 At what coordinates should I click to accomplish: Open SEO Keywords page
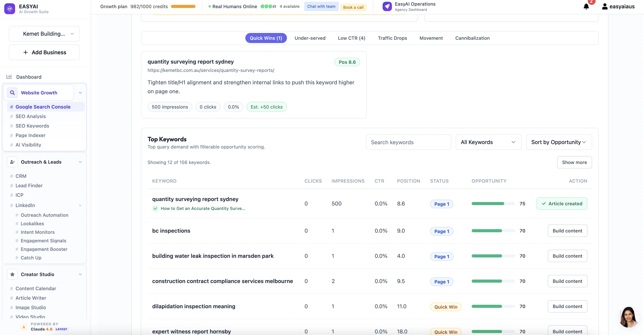[32, 126]
